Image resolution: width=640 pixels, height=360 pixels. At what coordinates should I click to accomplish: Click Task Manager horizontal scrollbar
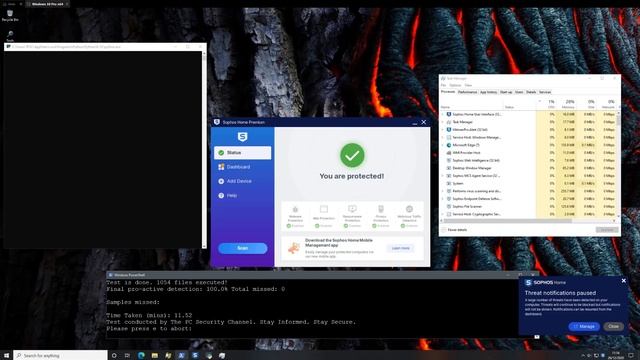[508, 221]
